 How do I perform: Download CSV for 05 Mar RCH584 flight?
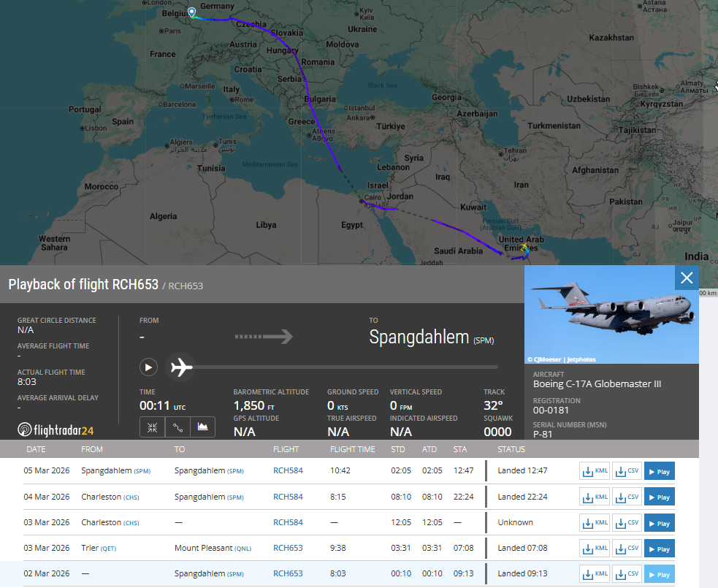tap(627, 471)
